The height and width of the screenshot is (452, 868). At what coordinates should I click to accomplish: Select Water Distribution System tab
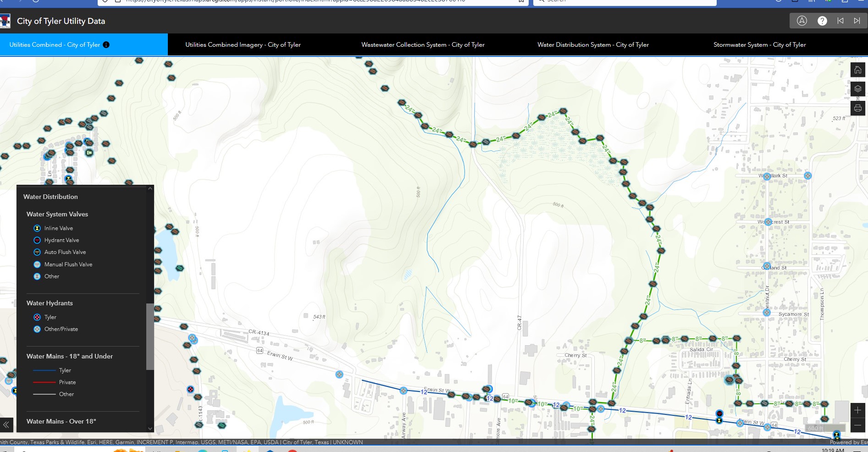(593, 45)
